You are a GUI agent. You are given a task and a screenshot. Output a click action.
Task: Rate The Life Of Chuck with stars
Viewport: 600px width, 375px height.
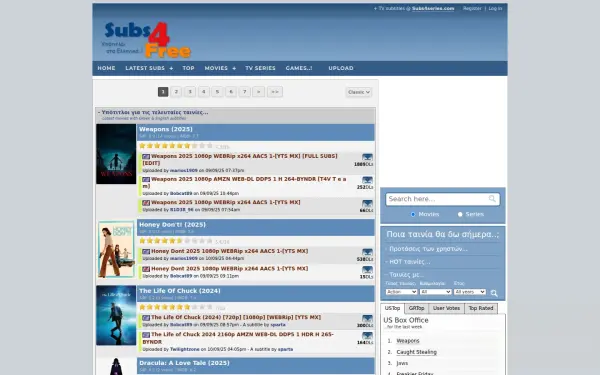pos(176,307)
